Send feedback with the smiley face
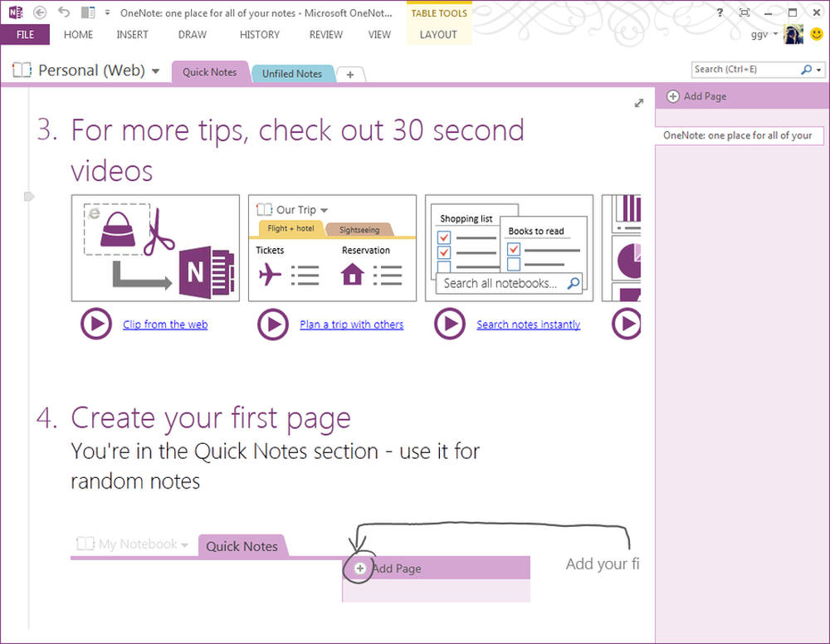Image resolution: width=830 pixels, height=644 pixels. (817, 34)
